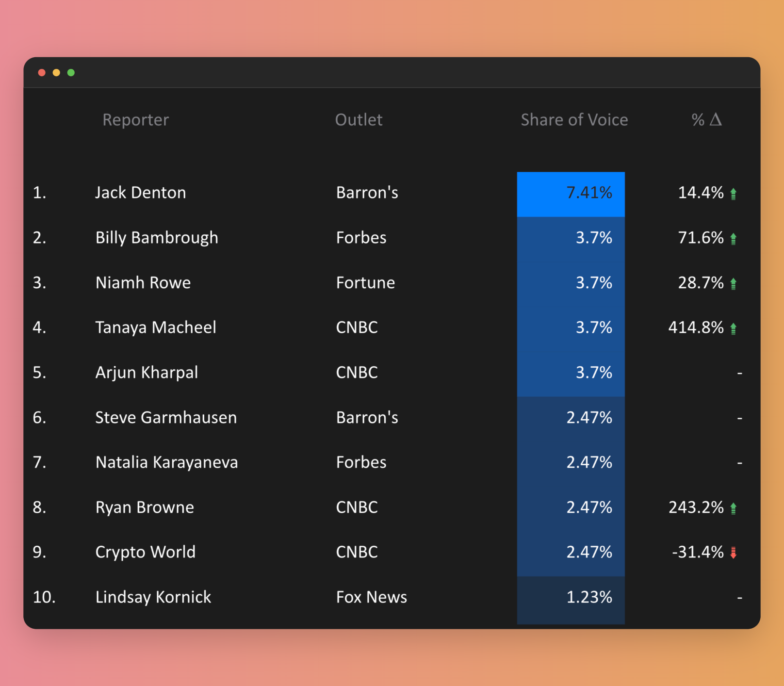The height and width of the screenshot is (686, 784).
Task: Select Tanaya Macheel in the reporter list
Action: pyautogui.click(x=156, y=327)
